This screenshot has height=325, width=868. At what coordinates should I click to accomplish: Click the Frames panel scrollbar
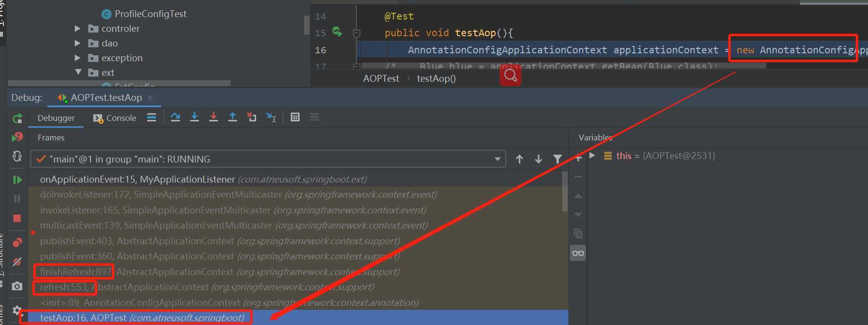[565, 191]
